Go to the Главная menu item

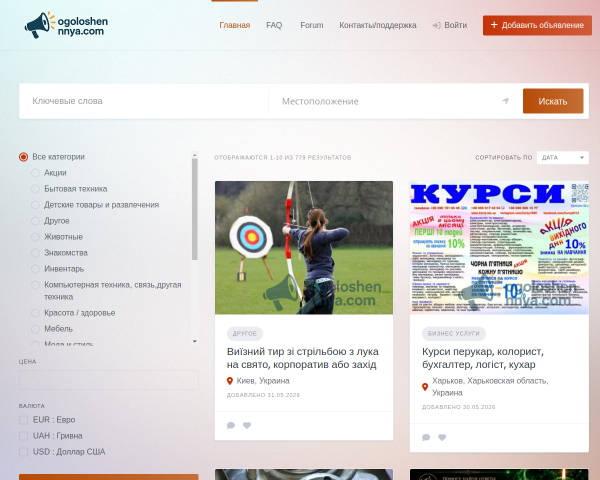point(235,25)
